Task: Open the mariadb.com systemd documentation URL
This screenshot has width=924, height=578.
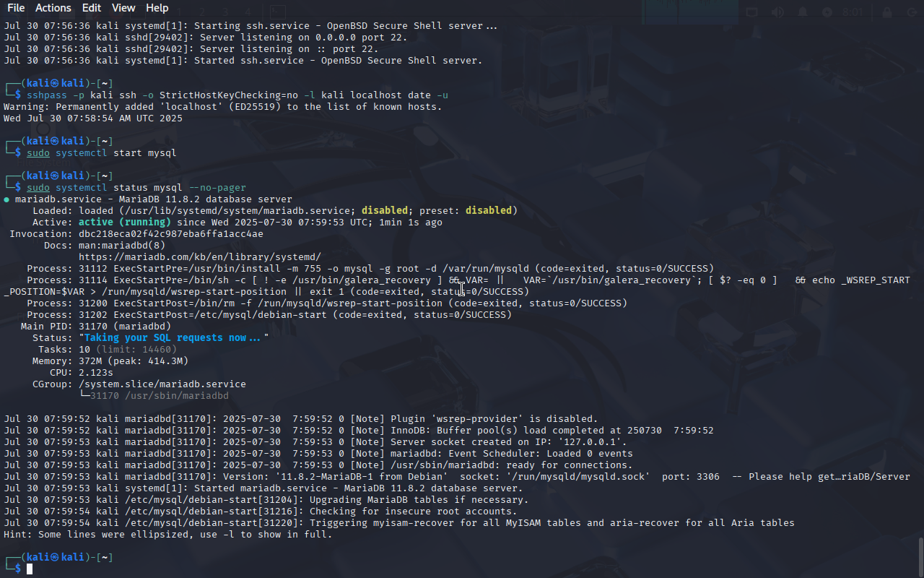Action: click(x=200, y=257)
